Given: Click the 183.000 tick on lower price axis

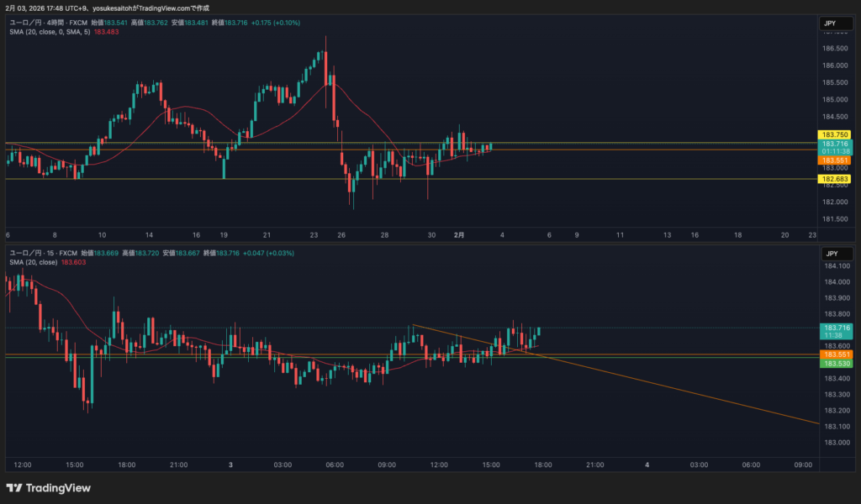Looking at the screenshot, I should point(836,443).
